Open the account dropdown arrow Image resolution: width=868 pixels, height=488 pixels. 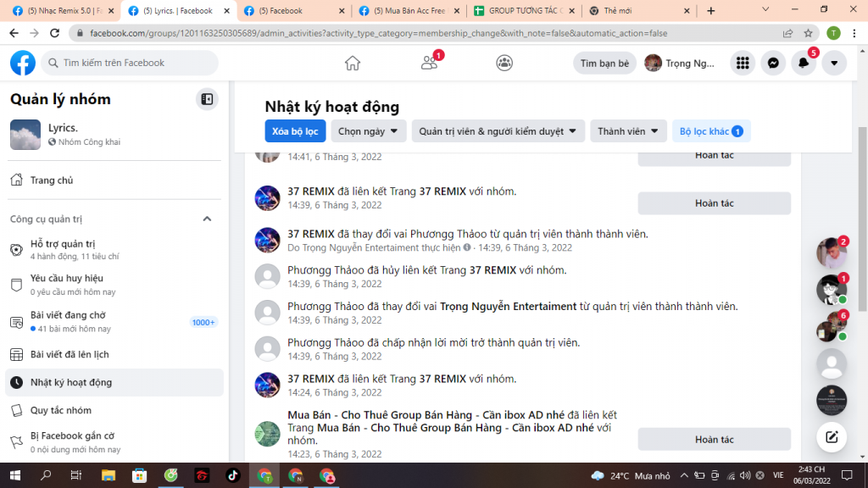[834, 64]
